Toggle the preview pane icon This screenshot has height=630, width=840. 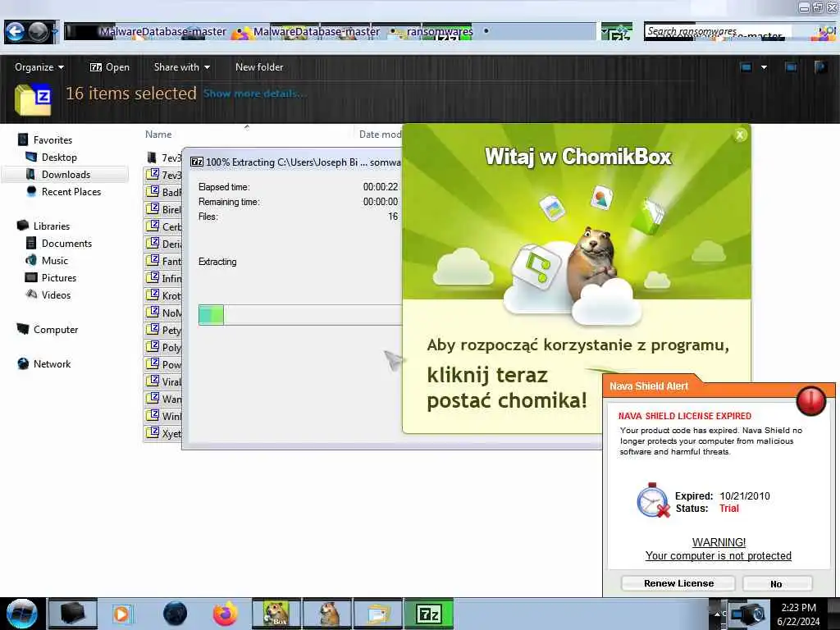click(x=791, y=67)
